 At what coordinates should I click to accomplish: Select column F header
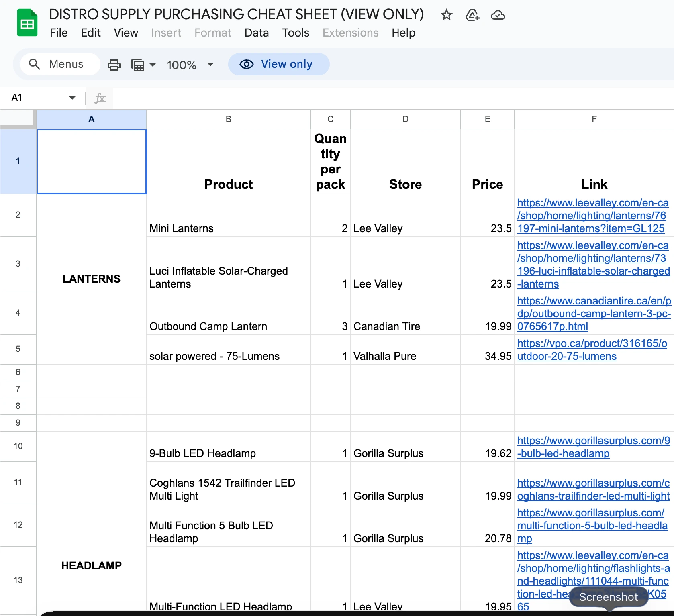coord(594,119)
